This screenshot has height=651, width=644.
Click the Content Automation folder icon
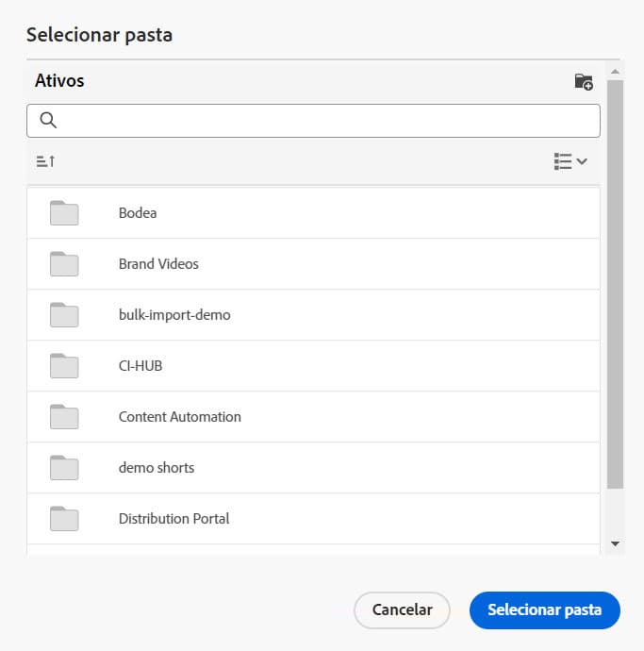[64, 417]
